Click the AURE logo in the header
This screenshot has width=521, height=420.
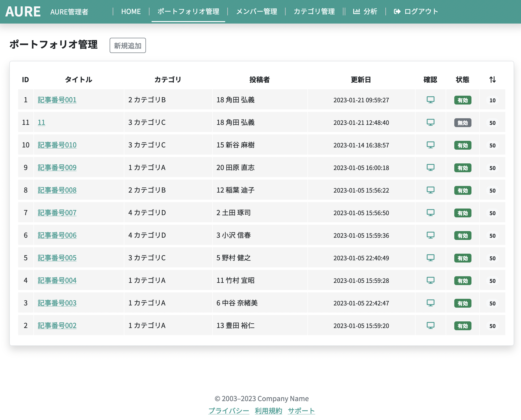23,12
